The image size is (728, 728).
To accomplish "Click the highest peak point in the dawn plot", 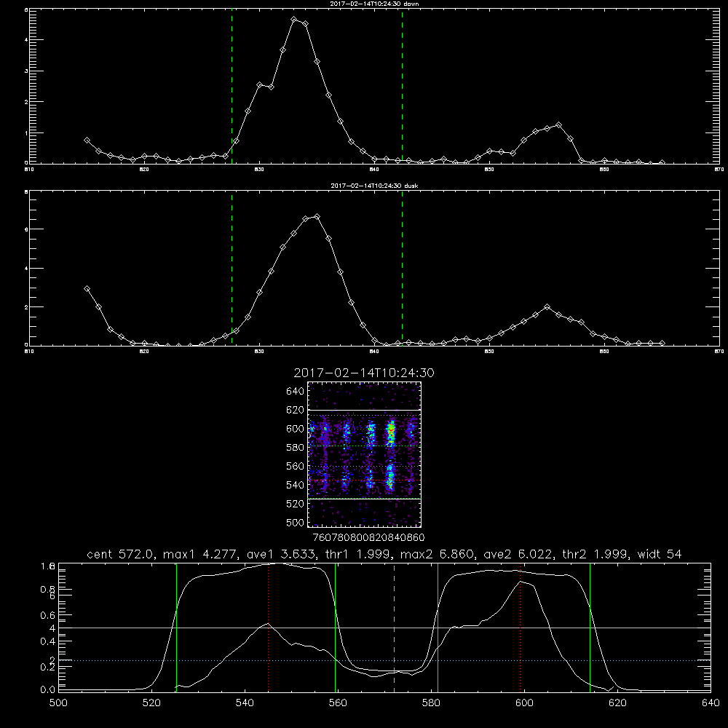I will [x=294, y=20].
